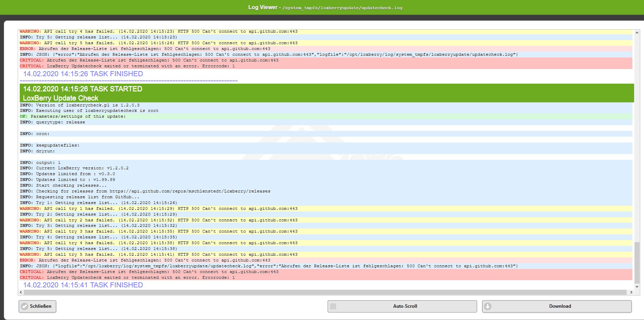Select 'Updates limited from : v0.3.0' line
This screenshot has width=644, height=320.
(x=326, y=174)
